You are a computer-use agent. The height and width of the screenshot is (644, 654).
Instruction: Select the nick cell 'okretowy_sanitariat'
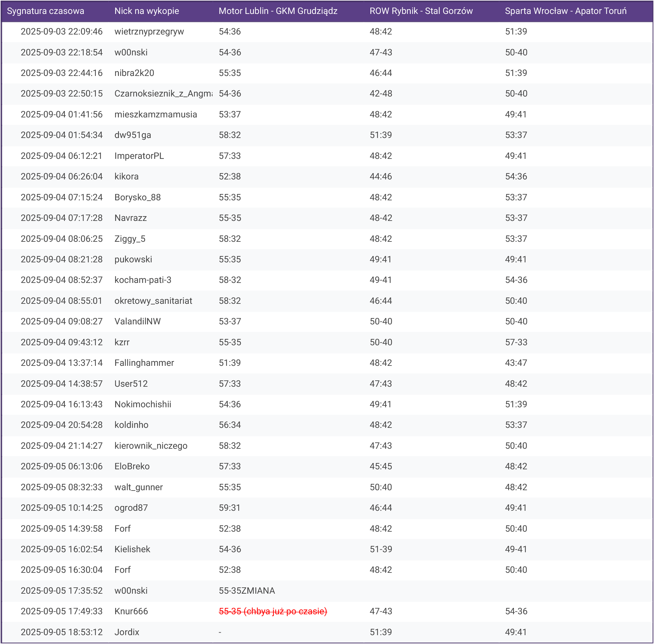[x=153, y=301]
